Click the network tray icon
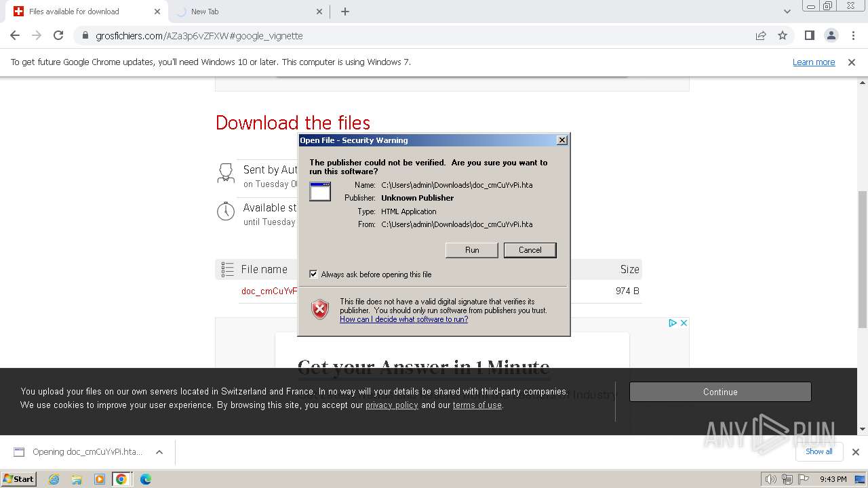The height and width of the screenshot is (488, 868). click(x=788, y=479)
